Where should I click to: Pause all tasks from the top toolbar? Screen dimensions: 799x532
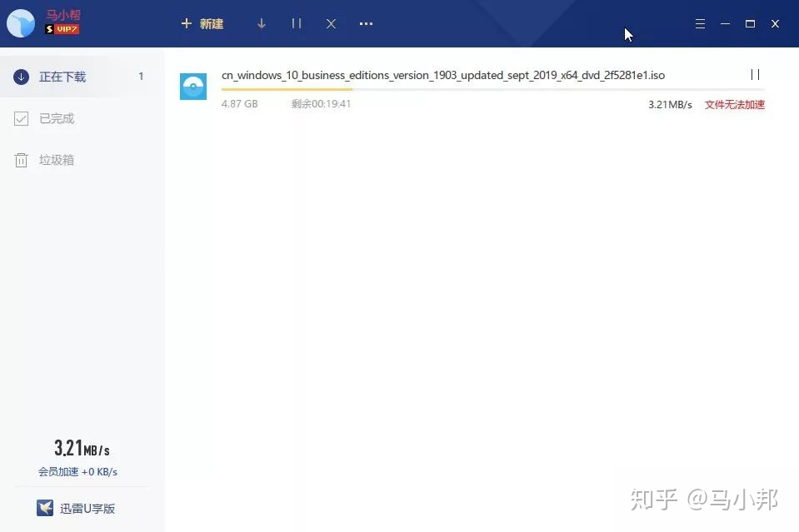[x=297, y=24]
